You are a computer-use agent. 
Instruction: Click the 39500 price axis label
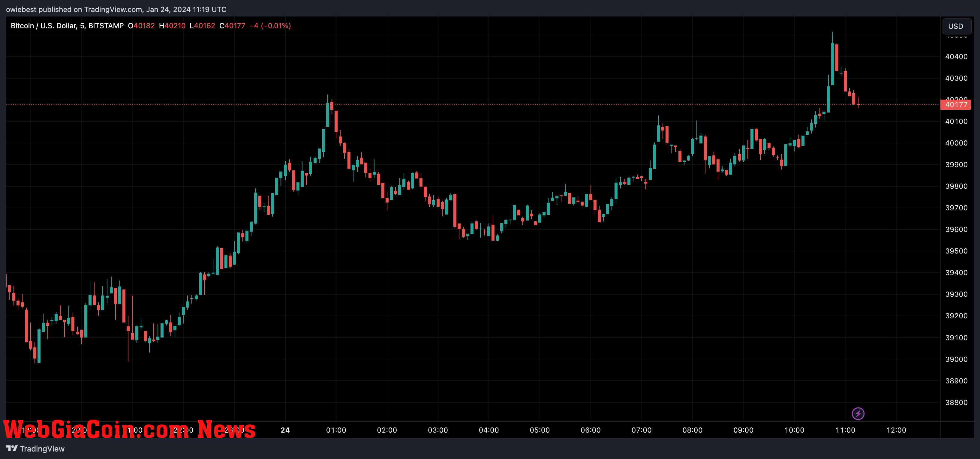point(956,251)
